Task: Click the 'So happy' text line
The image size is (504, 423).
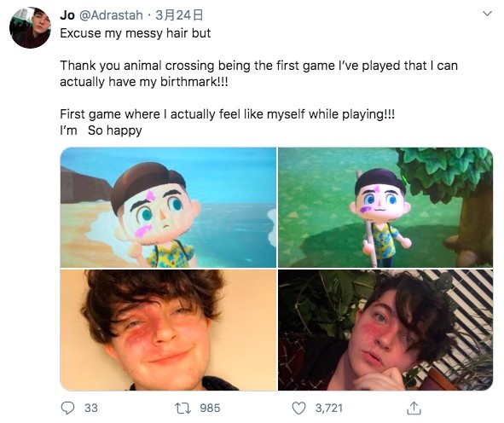Action: (115, 130)
